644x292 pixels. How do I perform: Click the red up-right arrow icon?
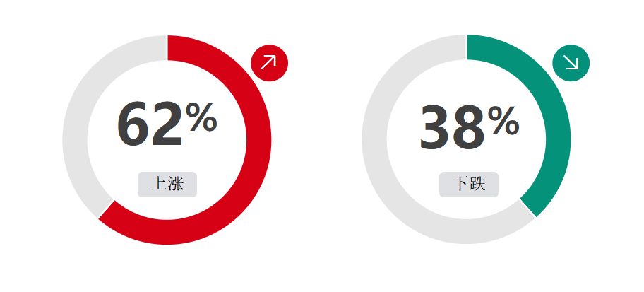tap(269, 62)
